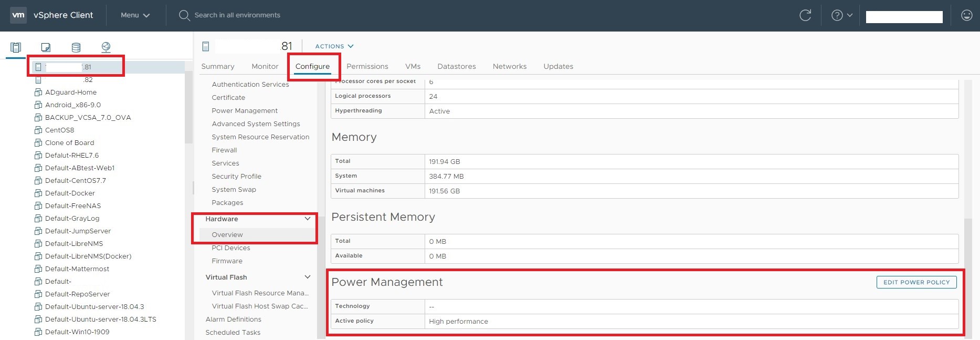Open Advanced System Settings

(256, 123)
